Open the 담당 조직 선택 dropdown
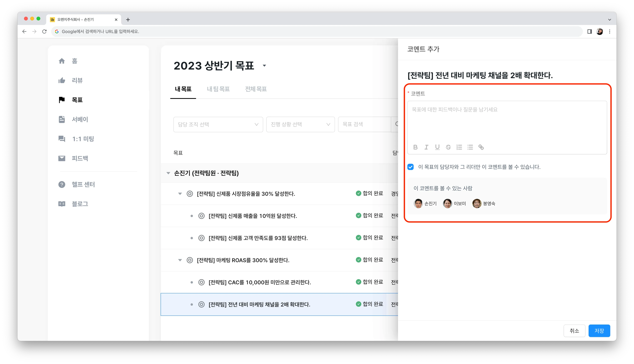 pyautogui.click(x=218, y=124)
